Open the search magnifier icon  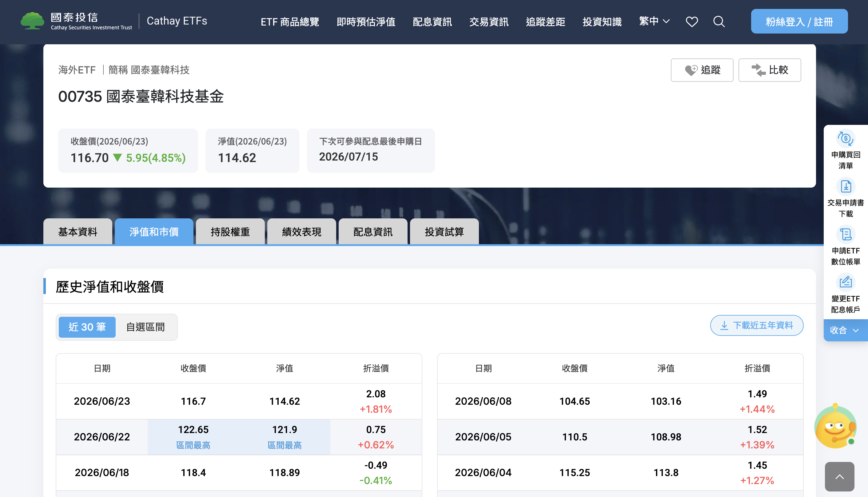click(719, 22)
